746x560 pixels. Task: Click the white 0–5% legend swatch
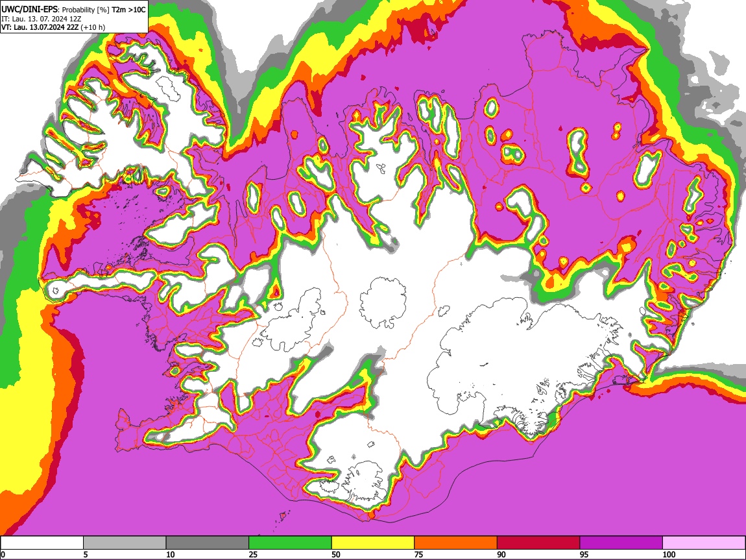pos(42,542)
